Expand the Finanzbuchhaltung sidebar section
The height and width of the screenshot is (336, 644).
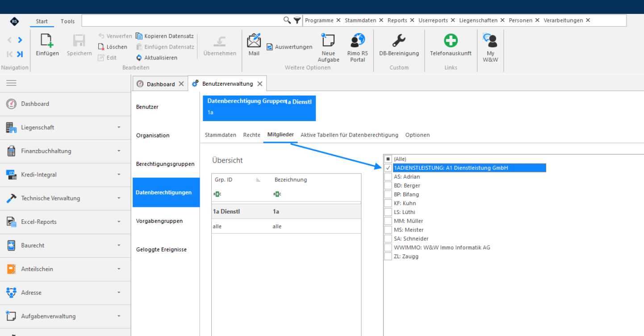119,151
